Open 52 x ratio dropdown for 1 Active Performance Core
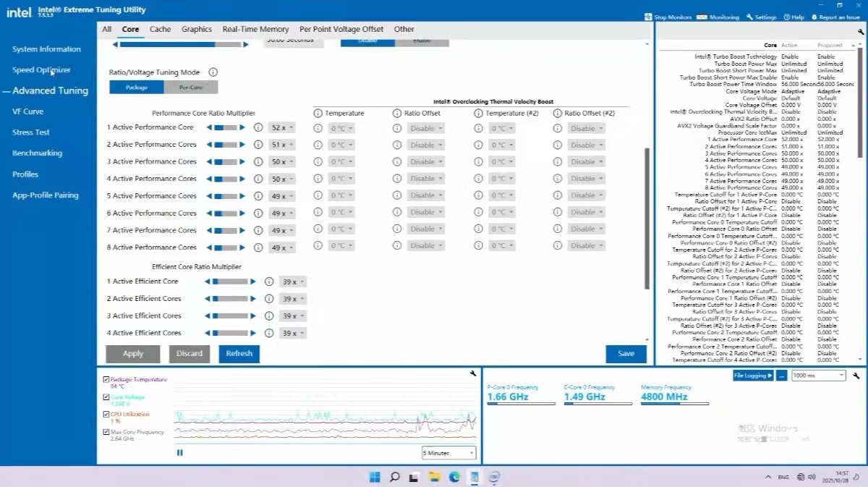Screen dimensions: 868x487 (281, 128)
